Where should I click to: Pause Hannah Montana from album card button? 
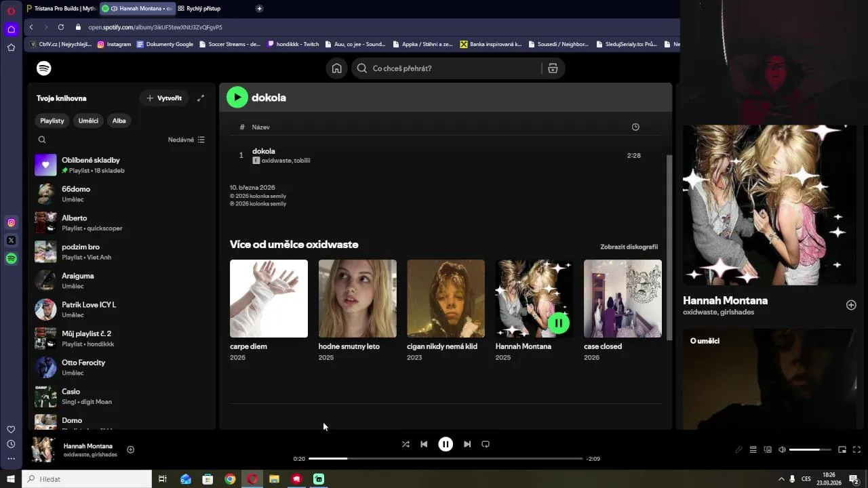558,323
